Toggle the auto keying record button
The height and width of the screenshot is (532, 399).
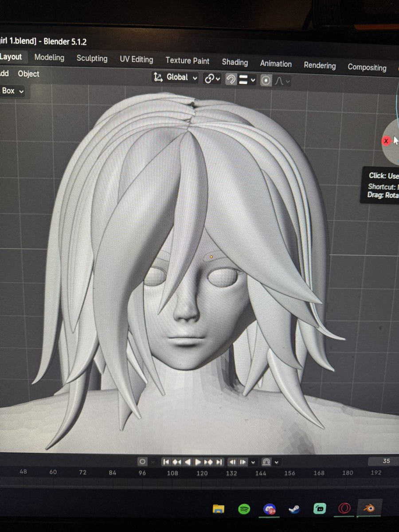tap(142, 462)
